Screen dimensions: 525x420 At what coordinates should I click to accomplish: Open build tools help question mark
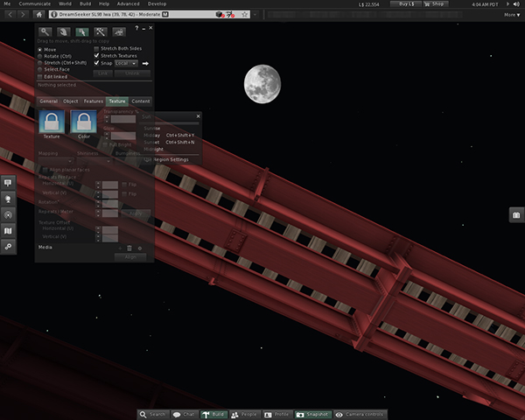click(136, 28)
